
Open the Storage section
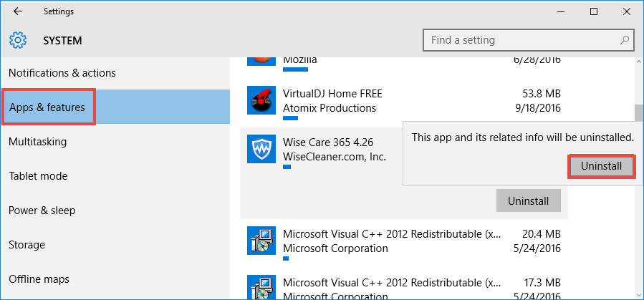27,245
